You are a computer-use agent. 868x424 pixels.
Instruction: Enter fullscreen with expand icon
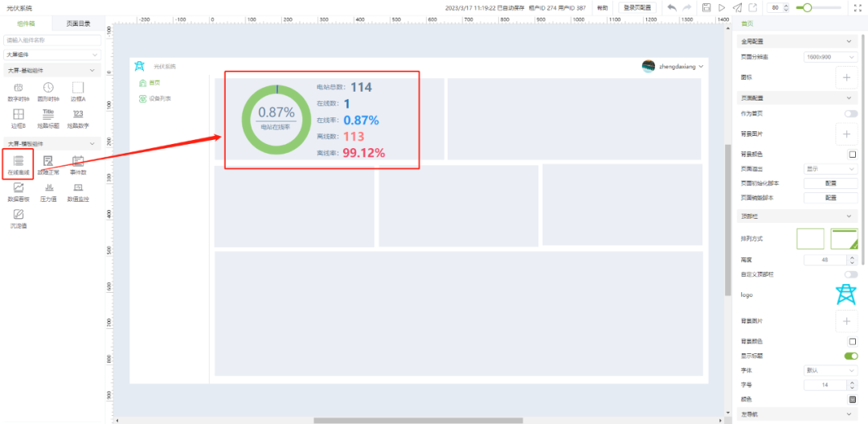click(858, 8)
